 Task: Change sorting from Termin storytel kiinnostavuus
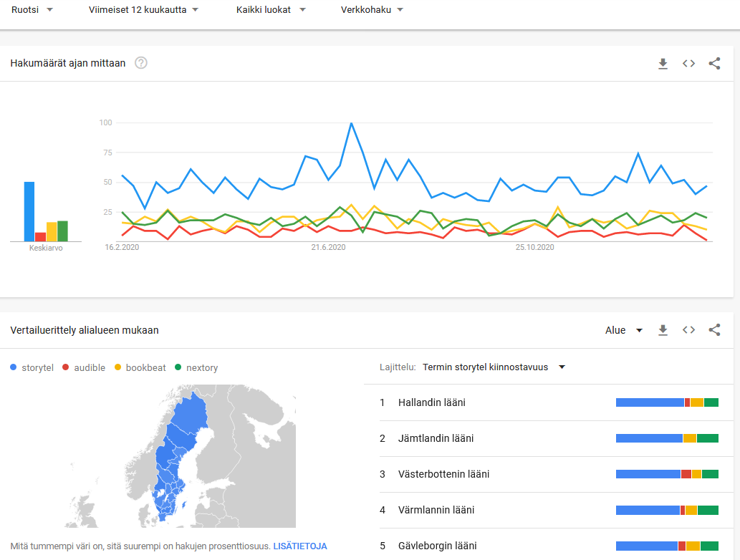[x=494, y=367]
